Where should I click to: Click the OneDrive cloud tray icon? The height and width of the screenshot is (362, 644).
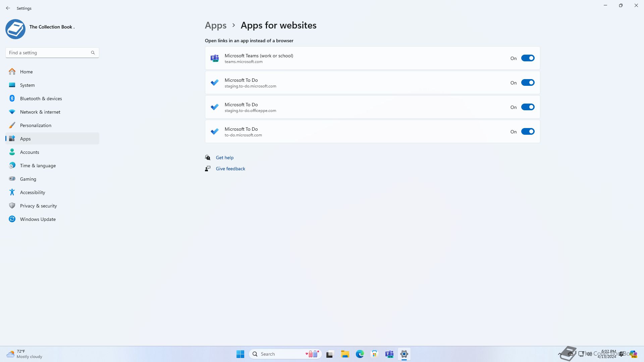pos(570,354)
